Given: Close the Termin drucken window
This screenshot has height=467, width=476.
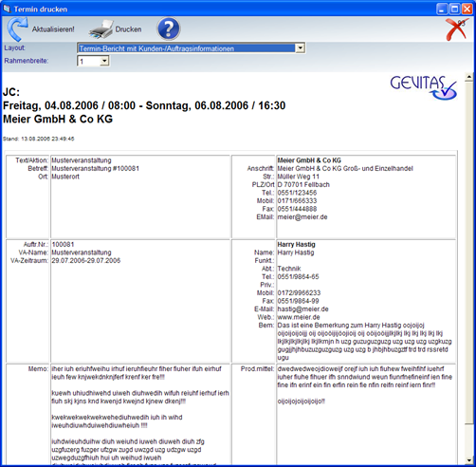Looking at the screenshot, I should click(x=467, y=9).
